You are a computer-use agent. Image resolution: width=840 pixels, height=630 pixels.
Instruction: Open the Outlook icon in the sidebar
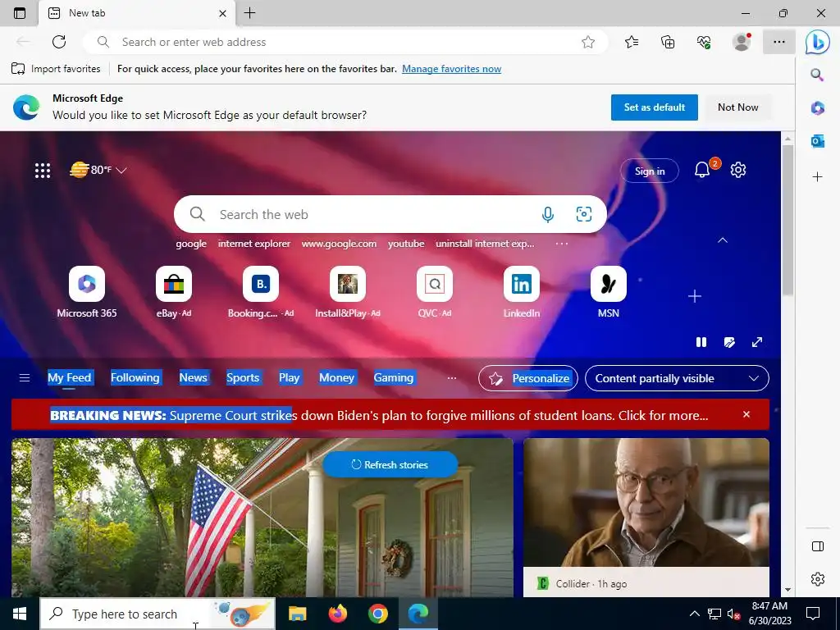tap(818, 141)
